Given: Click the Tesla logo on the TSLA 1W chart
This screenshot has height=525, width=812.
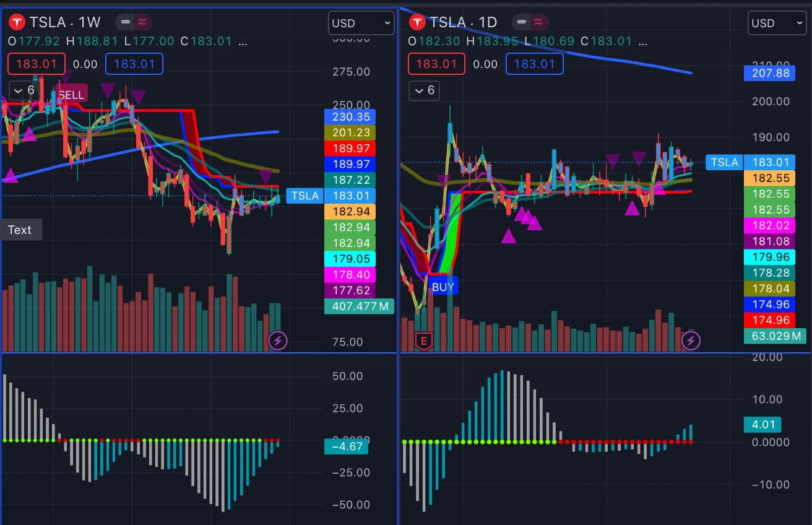Looking at the screenshot, I should coord(17,22).
